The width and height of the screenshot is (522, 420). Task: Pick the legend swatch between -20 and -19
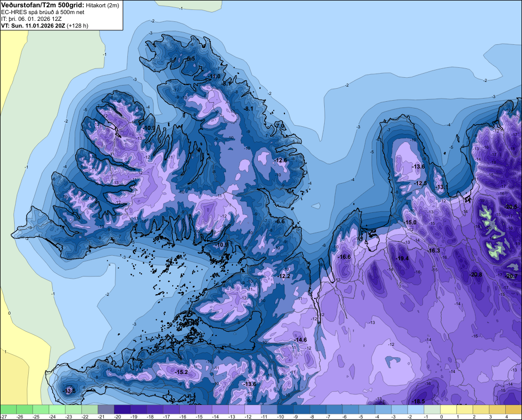pyautogui.click(x=122, y=409)
